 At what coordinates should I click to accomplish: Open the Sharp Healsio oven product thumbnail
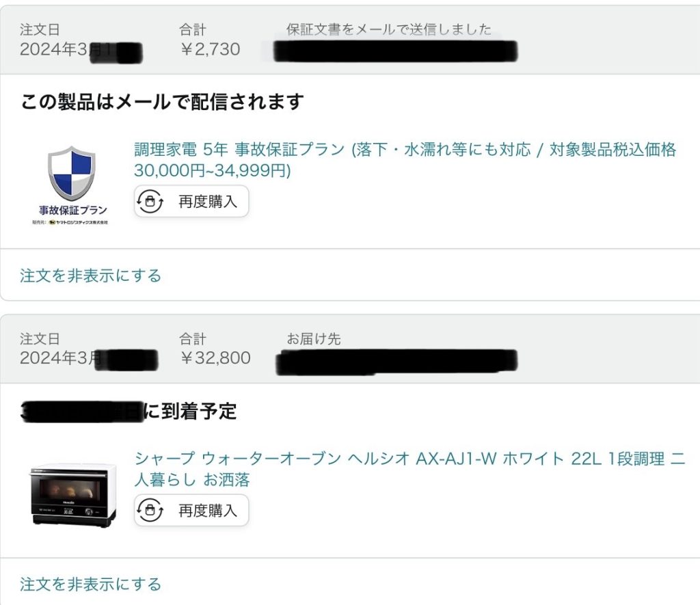(73, 495)
